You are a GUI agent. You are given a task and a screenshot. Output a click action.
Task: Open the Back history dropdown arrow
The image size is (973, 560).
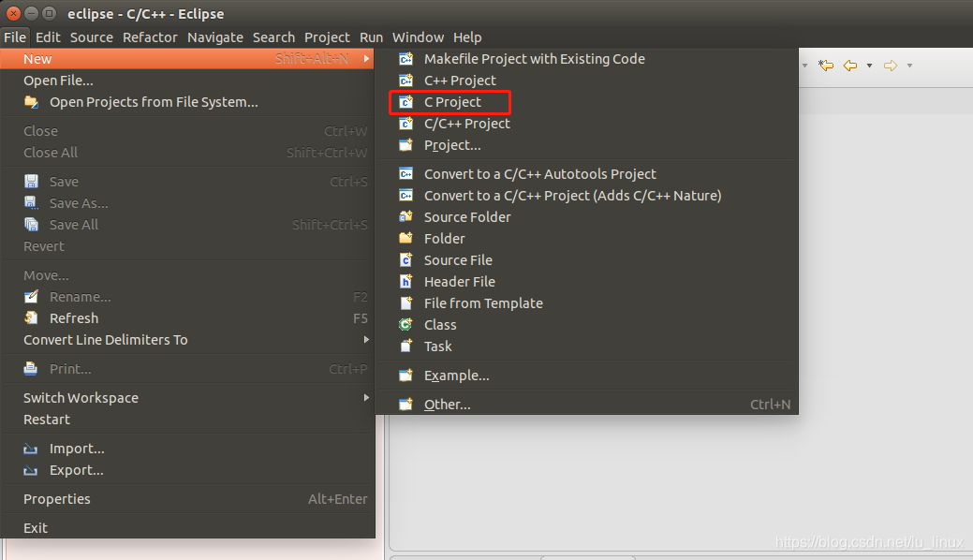(869, 66)
